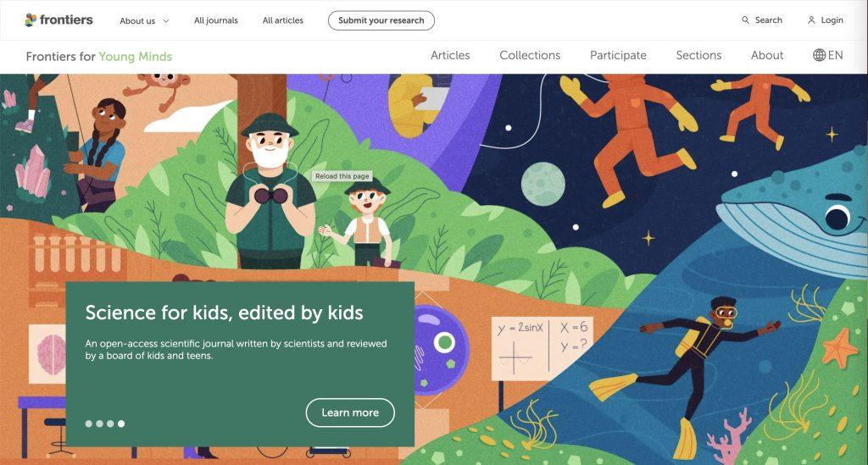Click the globe language icon
The width and height of the screenshot is (868, 465).
click(820, 55)
